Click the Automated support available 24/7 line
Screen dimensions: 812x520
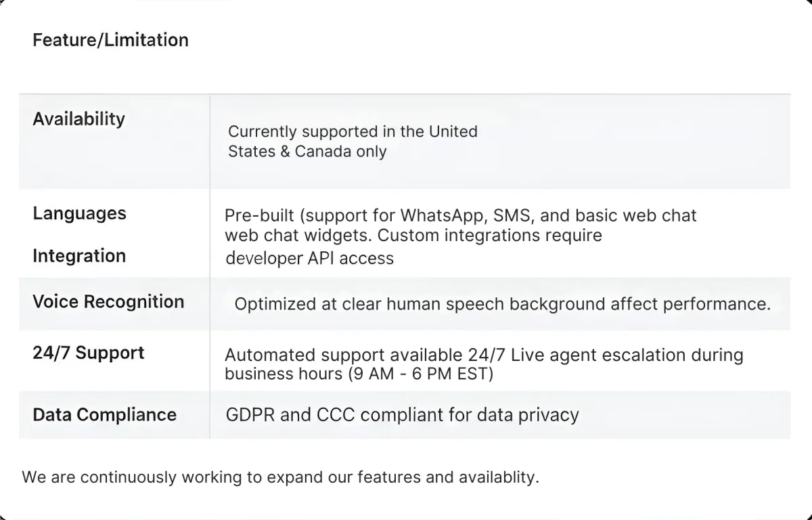point(483,355)
